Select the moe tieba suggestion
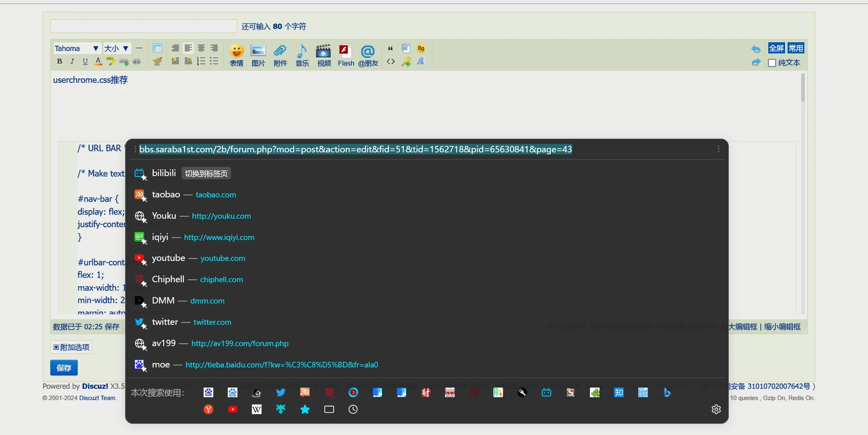 tap(427, 365)
